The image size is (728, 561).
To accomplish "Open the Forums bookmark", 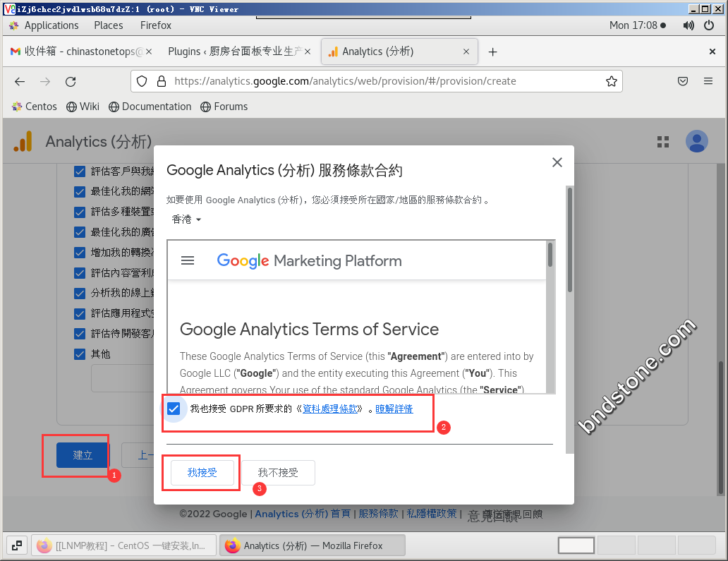I will [x=224, y=107].
